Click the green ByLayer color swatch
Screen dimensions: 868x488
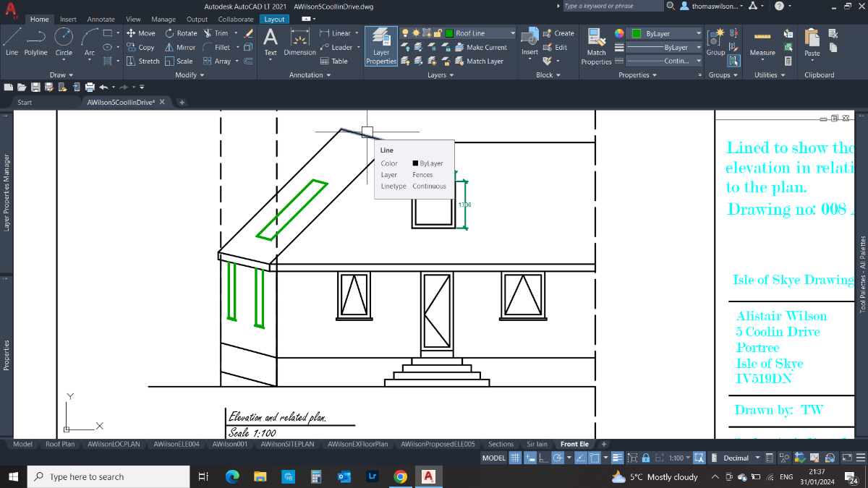pyautogui.click(x=637, y=33)
